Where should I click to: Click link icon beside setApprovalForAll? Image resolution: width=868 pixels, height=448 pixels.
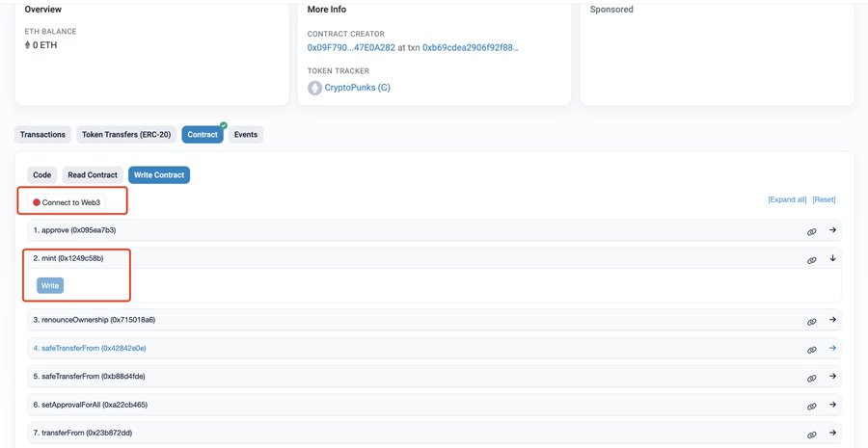(x=812, y=406)
